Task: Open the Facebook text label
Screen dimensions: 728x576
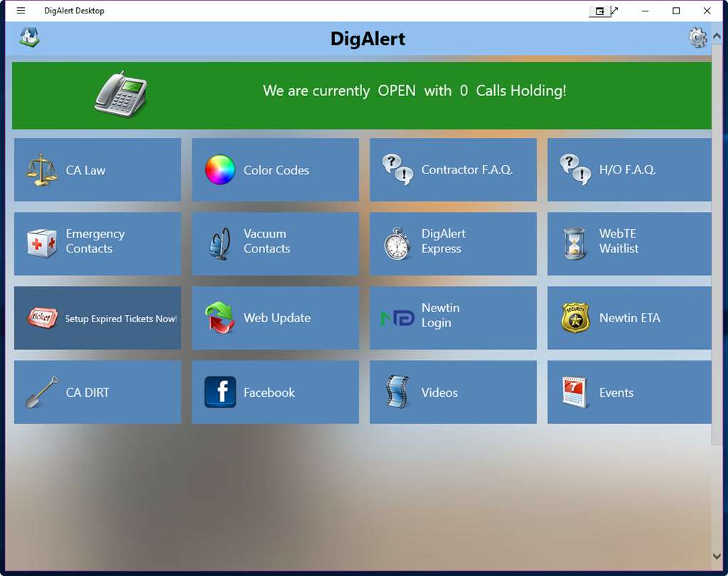Action: coord(269,393)
